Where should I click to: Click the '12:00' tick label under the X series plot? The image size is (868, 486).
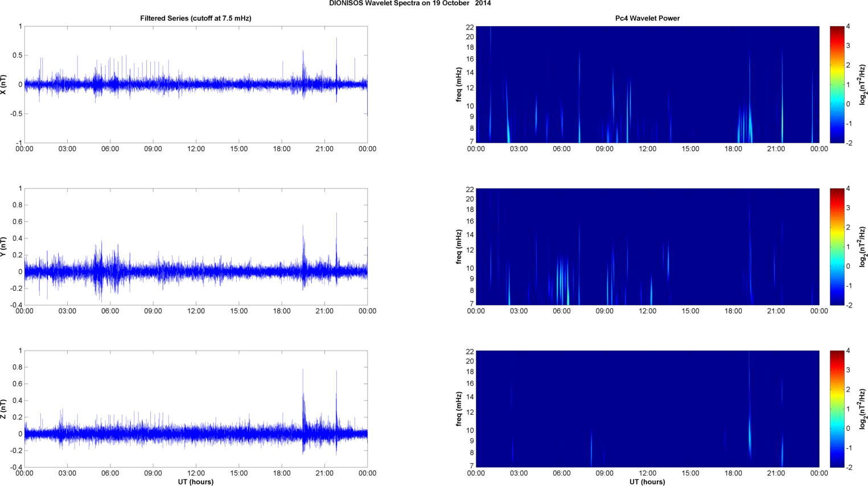(x=196, y=149)
